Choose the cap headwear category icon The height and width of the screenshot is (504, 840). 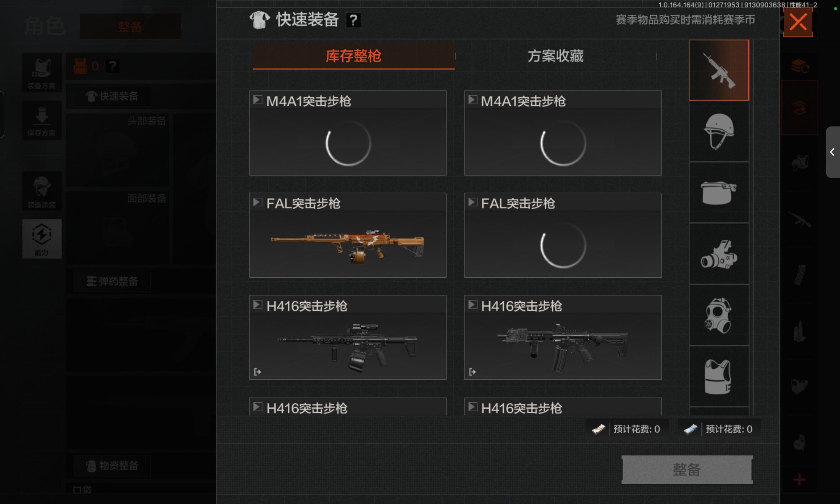[x=719, y=193]
